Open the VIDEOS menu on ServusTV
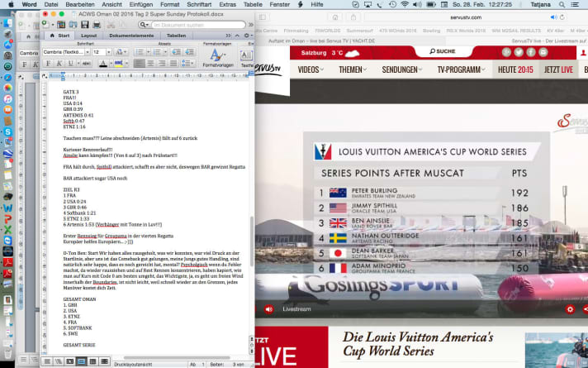The height and width of the screenshot is (368, 588). (311, 69)
